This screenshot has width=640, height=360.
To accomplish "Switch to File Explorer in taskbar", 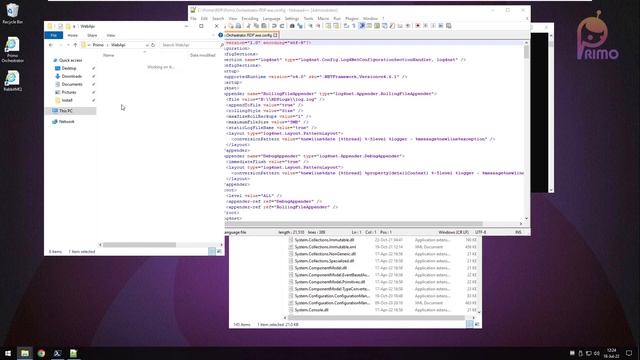I will (25, 353).
